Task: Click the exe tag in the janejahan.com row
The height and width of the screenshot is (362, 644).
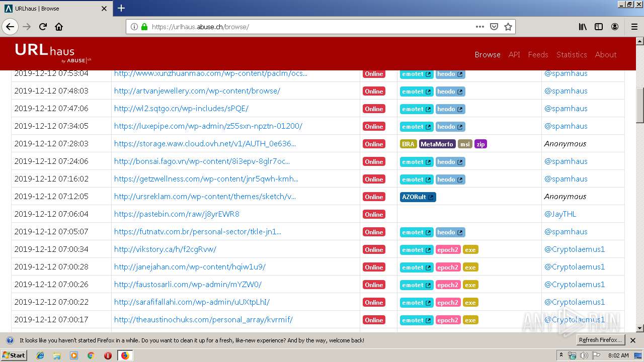Action: (x=470, y=267)
